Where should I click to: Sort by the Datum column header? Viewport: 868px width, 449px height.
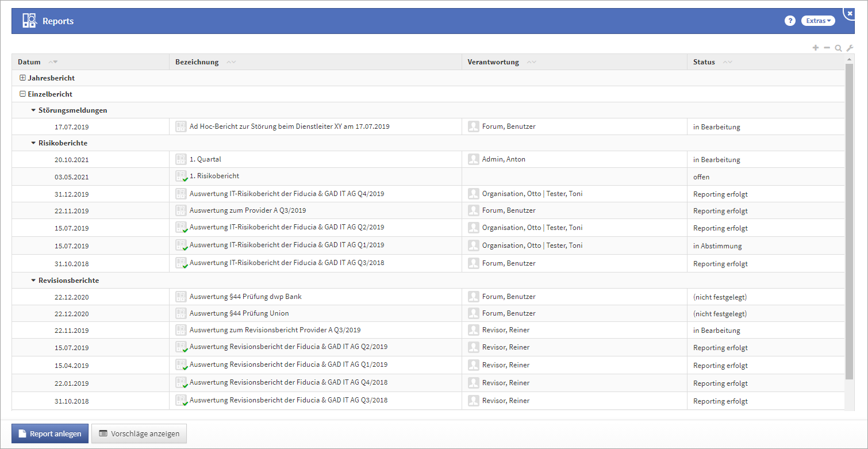pyautogui.click(x=29, y=62)
